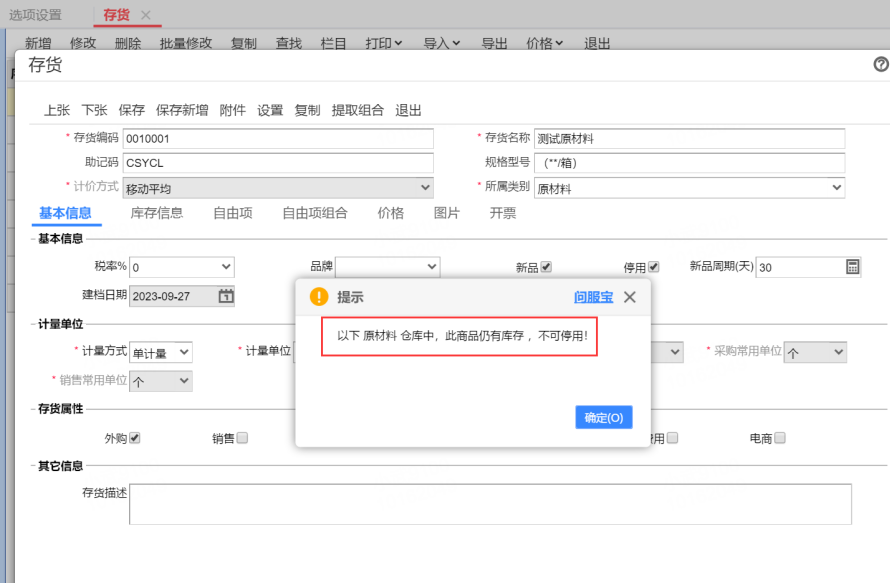The height and width of the screenshot is (583, 890).
Task: Expand the 计价方式 dropdown
Action: (425, 188)
